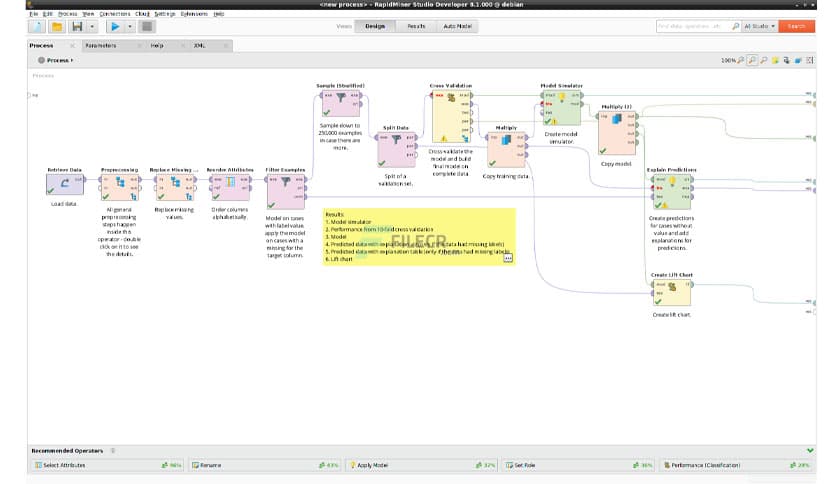Click the yellow Results note
This screenshot has height=484, width=836.
point(419,236)
